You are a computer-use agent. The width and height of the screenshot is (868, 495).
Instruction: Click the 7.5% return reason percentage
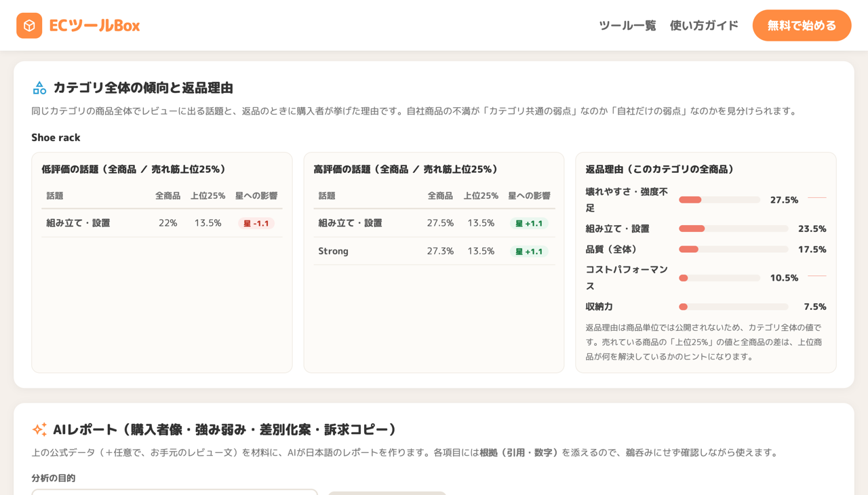[814, 306]
